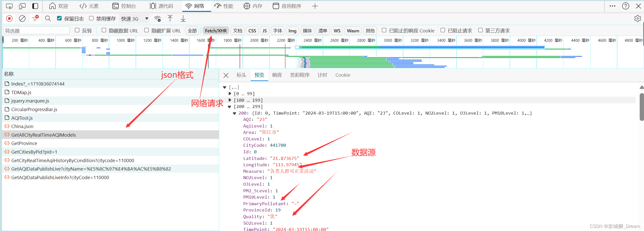Check the 已阻止请求 checkbox
The width and height of the screenshot is (644, 231).
[x=443, y=30]
